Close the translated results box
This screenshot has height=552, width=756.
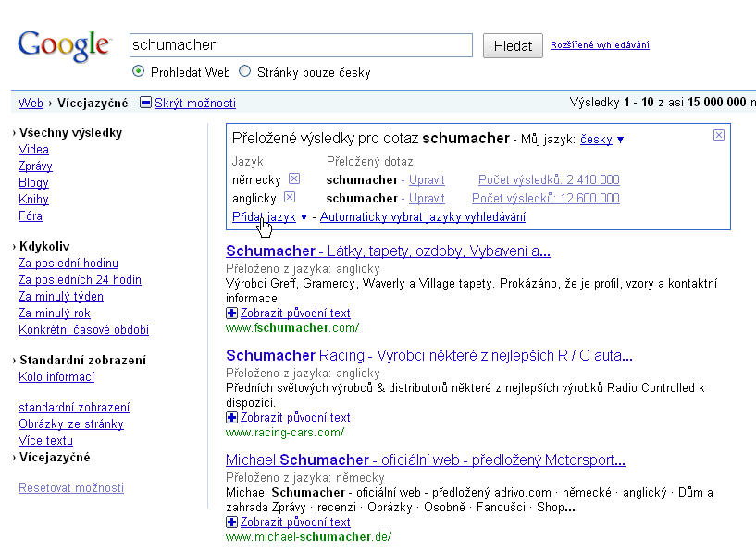coord(718,135)
